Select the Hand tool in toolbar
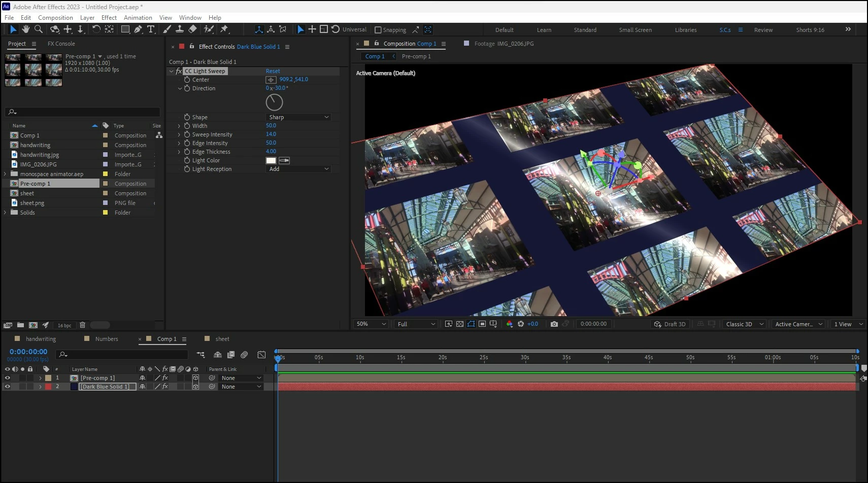 pyautogui.click(x=25, y=29)
